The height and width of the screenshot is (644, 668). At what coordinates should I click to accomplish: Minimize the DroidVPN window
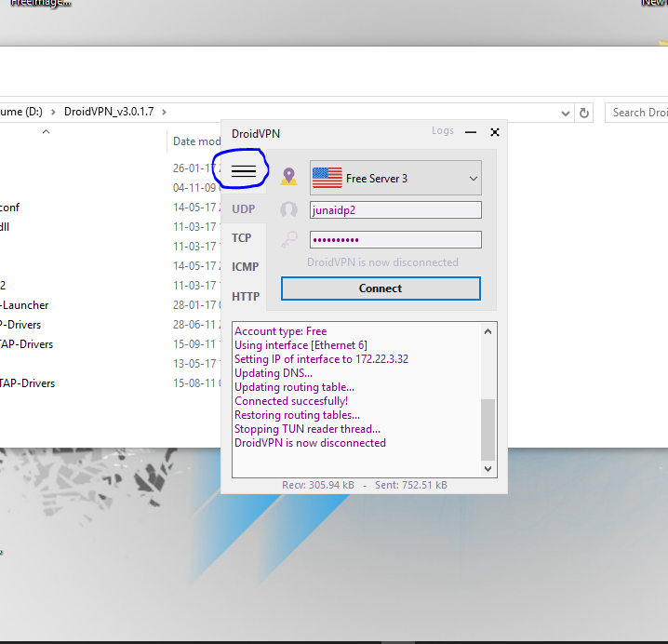click(x=471, y=133)
